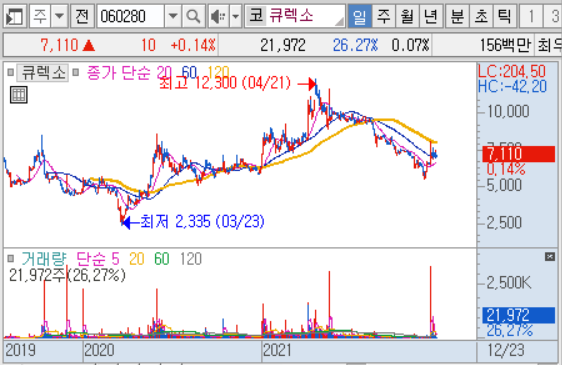Click the 26.27% volume ratio value
562x365 pixels.
pos(355,45)
